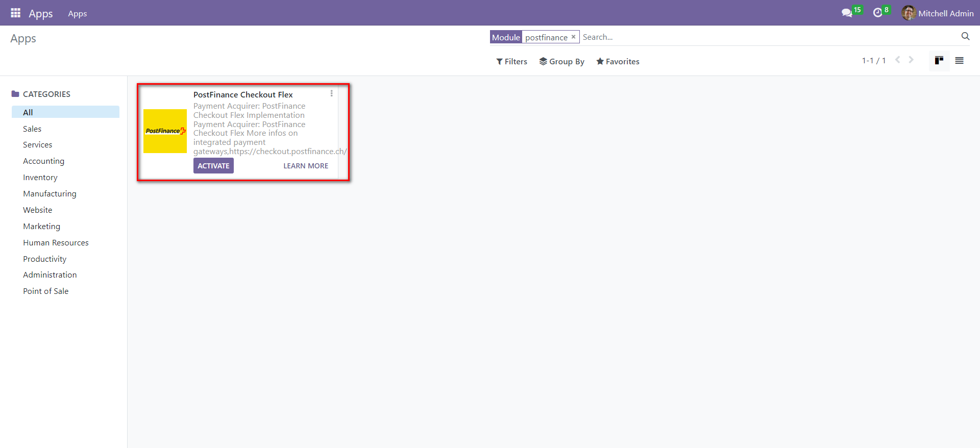Click Learn More on PostFinance card

[306, 166]
